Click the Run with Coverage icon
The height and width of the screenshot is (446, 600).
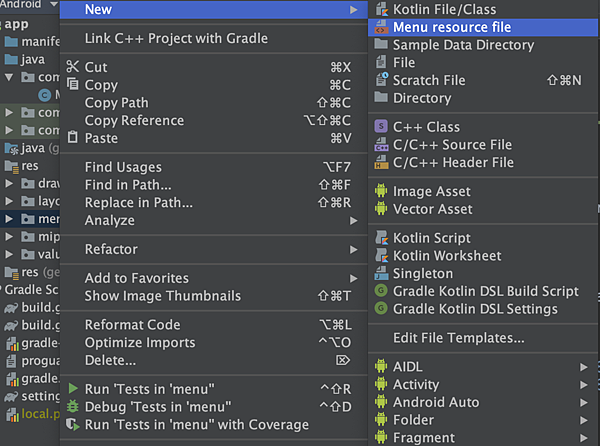(73, 424)
